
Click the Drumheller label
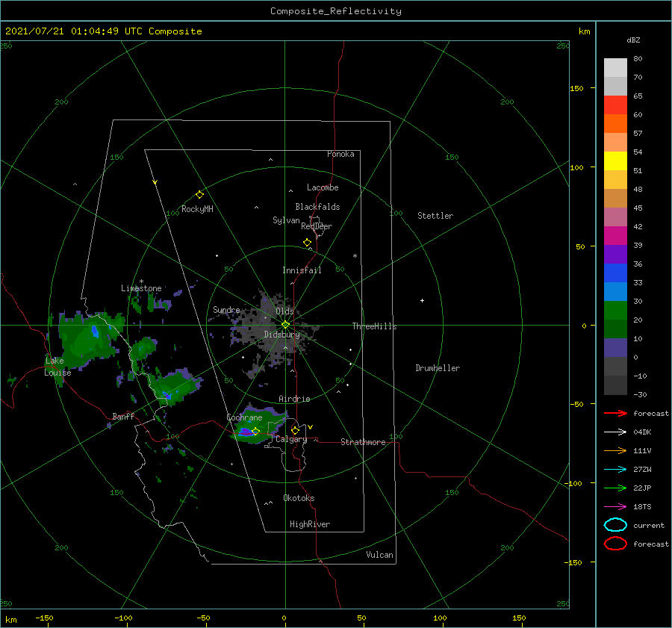pos(438,368)
